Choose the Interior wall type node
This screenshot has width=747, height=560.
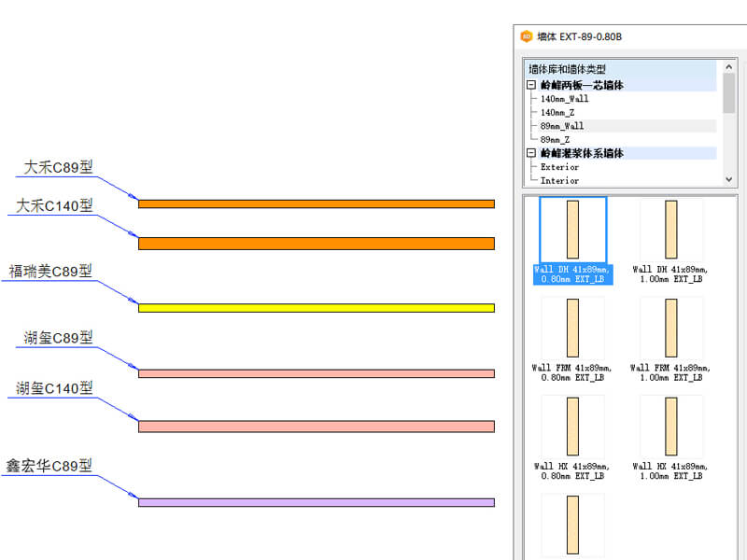click(559, 180)
